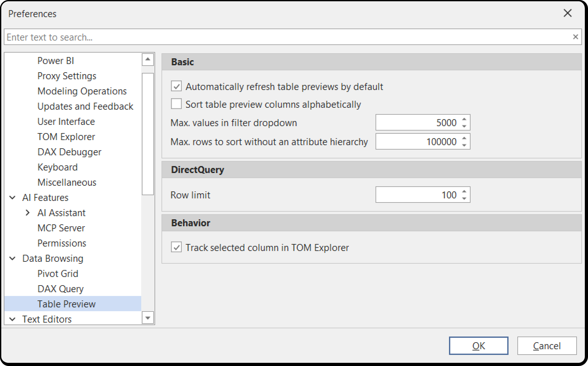
Task: Click the tree scrollbar down arrow
Action: 148,318
